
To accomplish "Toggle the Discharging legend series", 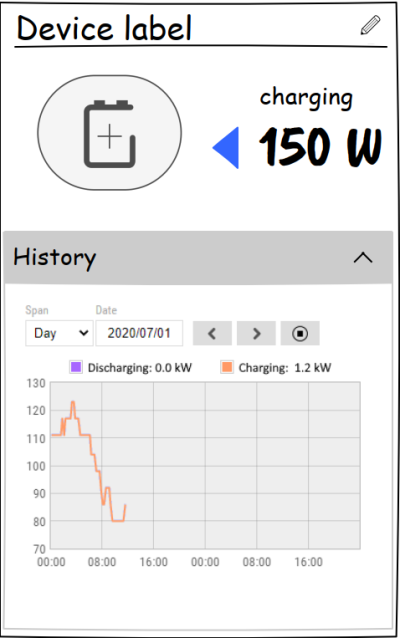I will [x=131, y=368].
